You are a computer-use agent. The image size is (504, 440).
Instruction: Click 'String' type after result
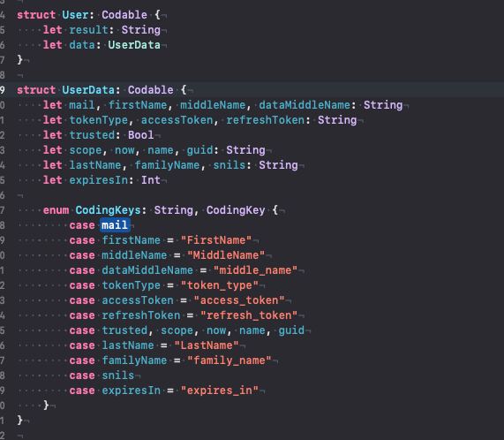pyautogui.click(x=141, y=29)
